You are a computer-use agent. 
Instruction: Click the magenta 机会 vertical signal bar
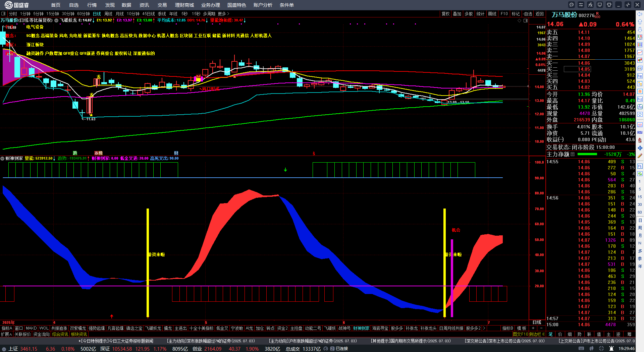(452, 278)
